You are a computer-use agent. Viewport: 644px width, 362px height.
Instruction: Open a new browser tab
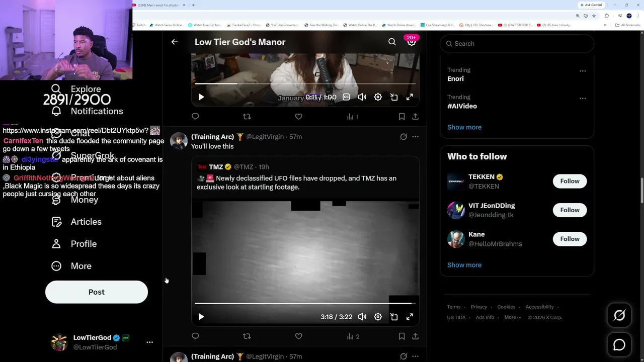(193, 5)
